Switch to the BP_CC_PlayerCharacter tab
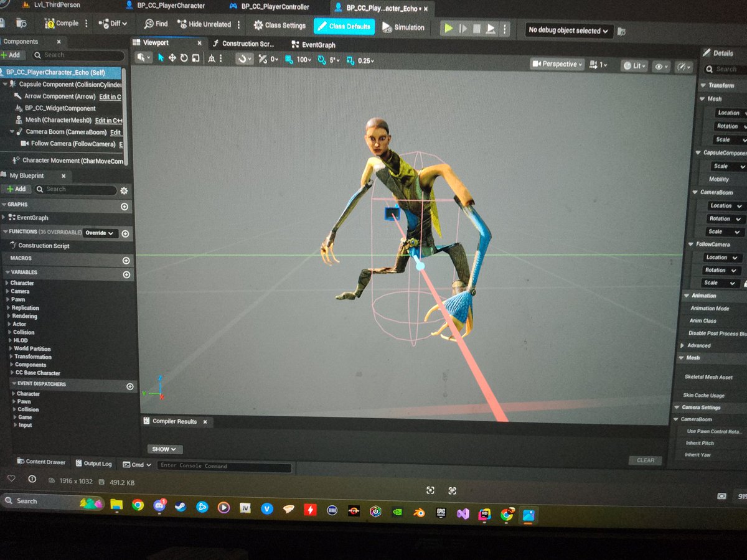 [165, 6]
